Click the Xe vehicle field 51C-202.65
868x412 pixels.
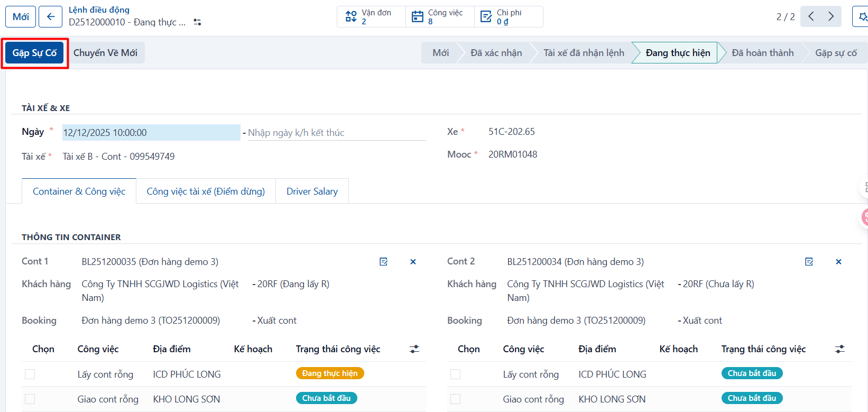512,132
